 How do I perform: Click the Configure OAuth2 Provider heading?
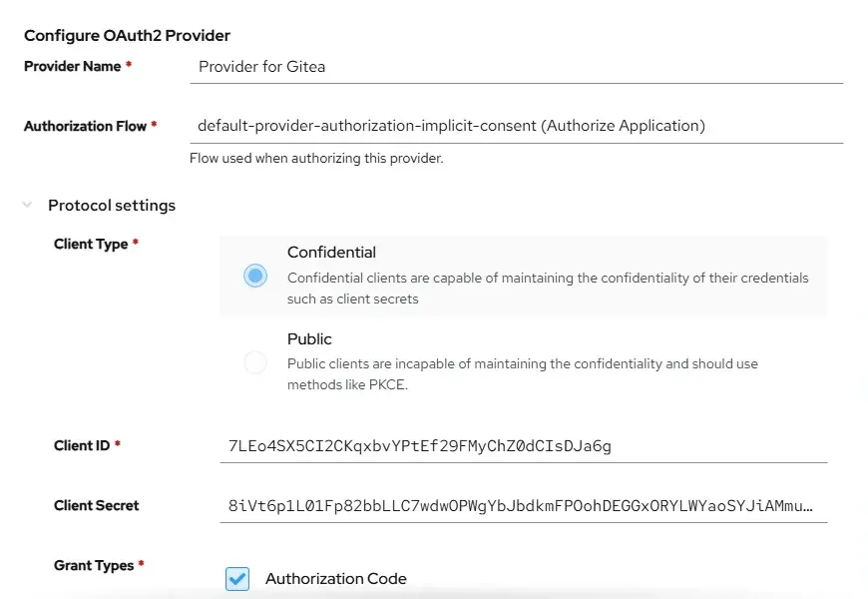point(127,36)
